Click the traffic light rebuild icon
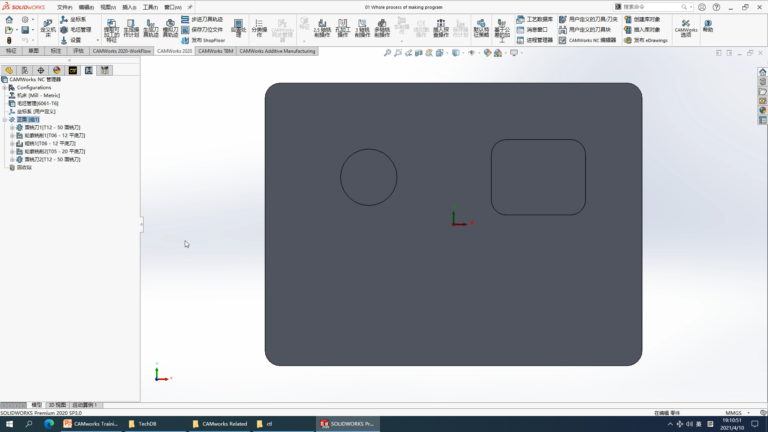768x432 pixels. 9,40
